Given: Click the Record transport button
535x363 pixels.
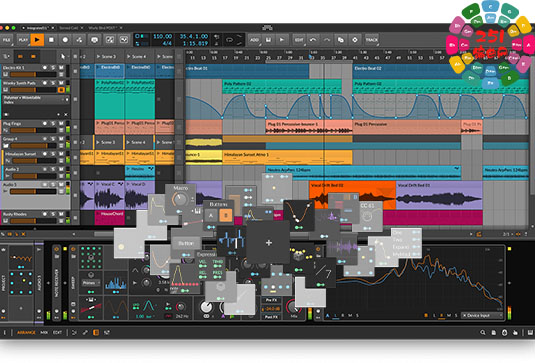Looking at the screenshot, I should pyautogui.click(x=65, y=40).
